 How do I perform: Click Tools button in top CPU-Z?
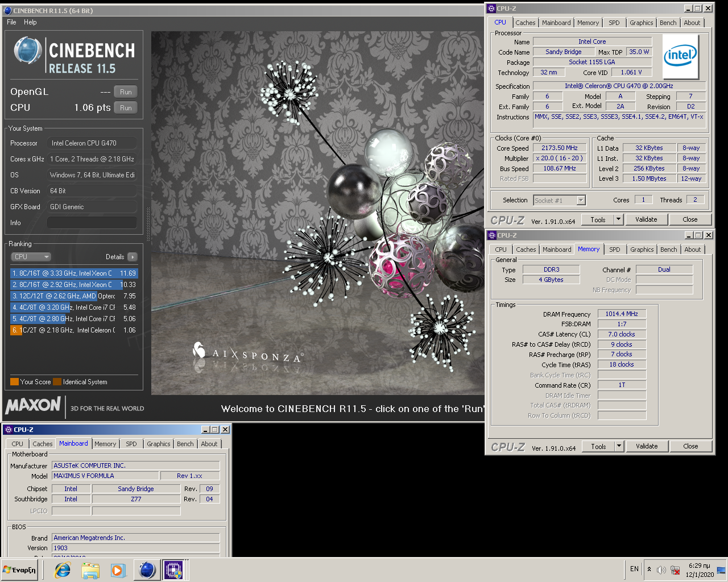(598, 219)
